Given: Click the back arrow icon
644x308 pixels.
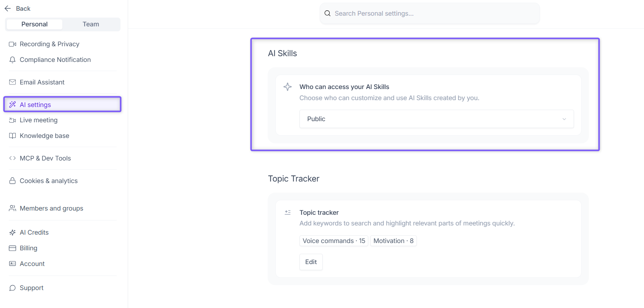Looking at the screenshot, I should click(x=8, y=8).
